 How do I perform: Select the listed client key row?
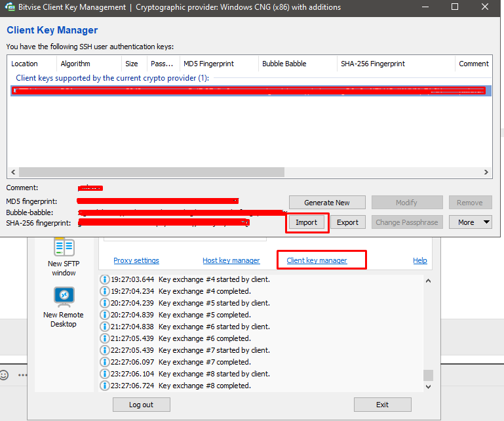(x=249, y=91)
